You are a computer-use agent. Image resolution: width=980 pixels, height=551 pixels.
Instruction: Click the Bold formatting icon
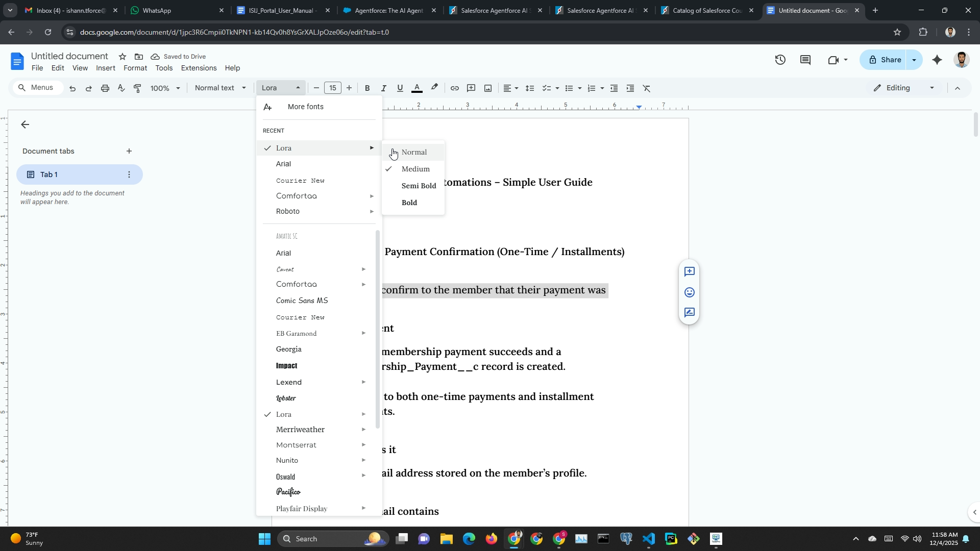367,88
